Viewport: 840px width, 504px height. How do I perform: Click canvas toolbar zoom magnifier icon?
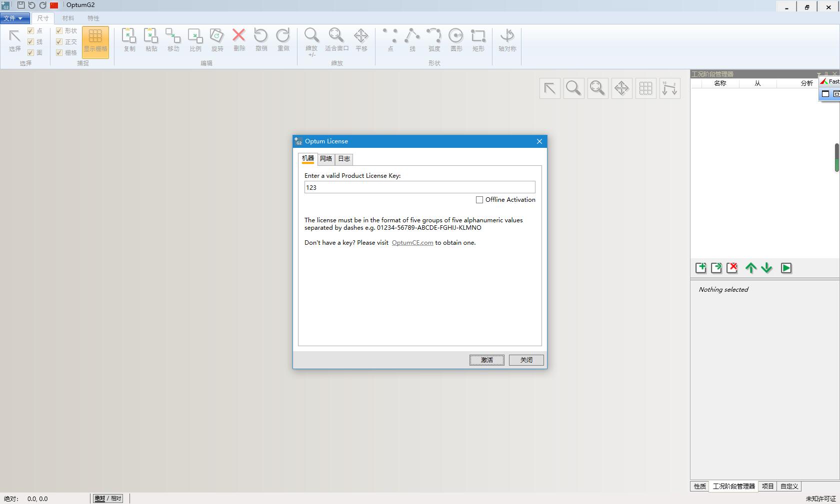(573, 88)
